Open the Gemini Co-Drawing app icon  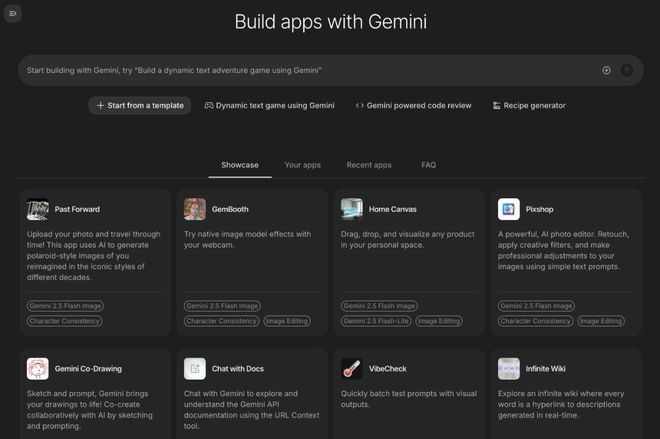37,369
